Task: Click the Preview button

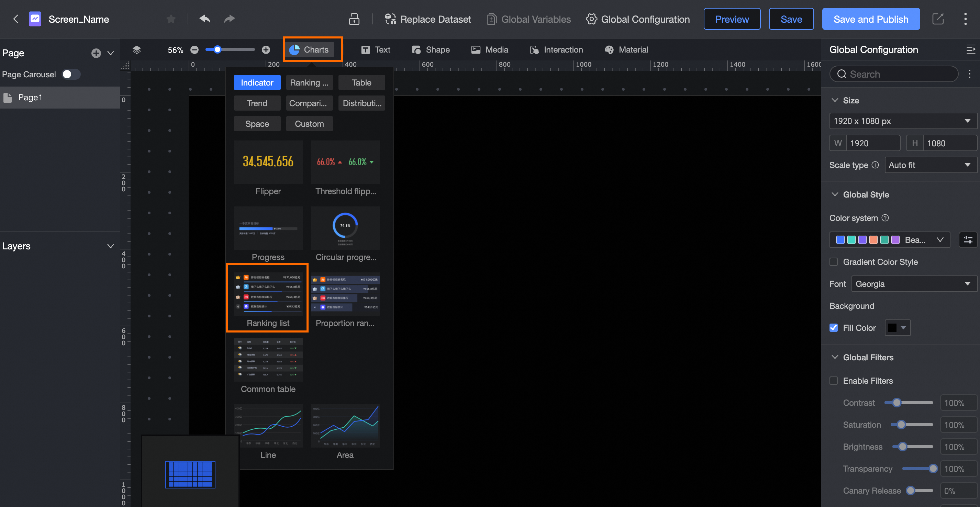Action: tap(732, 19)
